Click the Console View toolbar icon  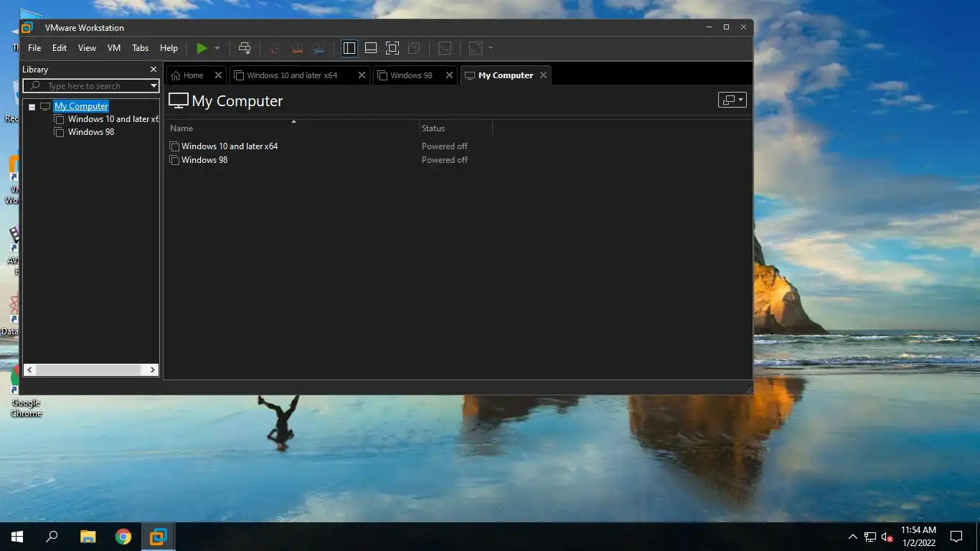pos(445,48)
